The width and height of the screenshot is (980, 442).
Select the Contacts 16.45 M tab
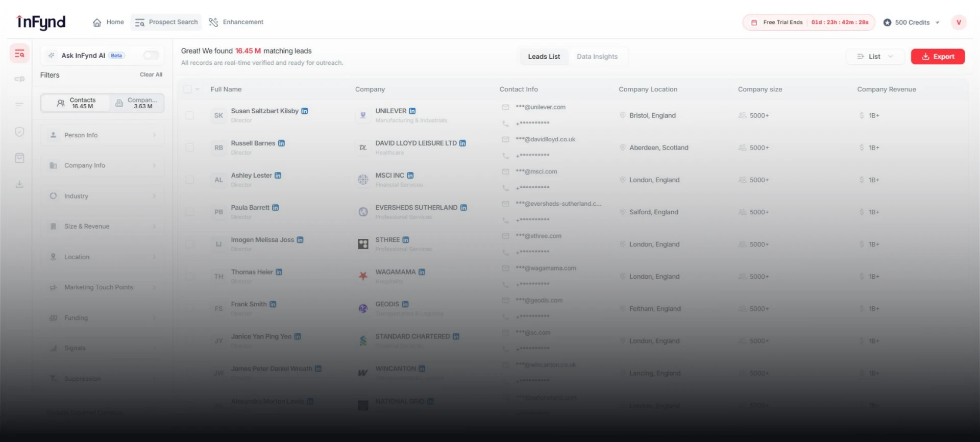click(76, 103)
